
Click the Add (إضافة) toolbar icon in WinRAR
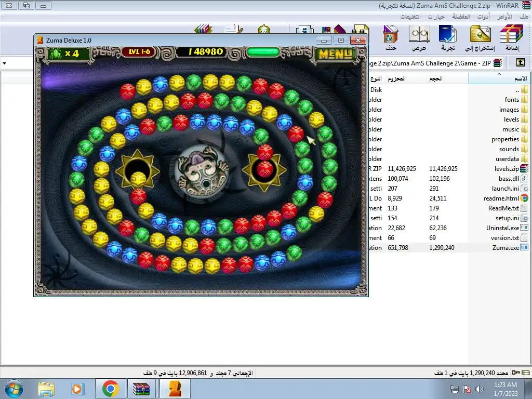tap(512, 37)
